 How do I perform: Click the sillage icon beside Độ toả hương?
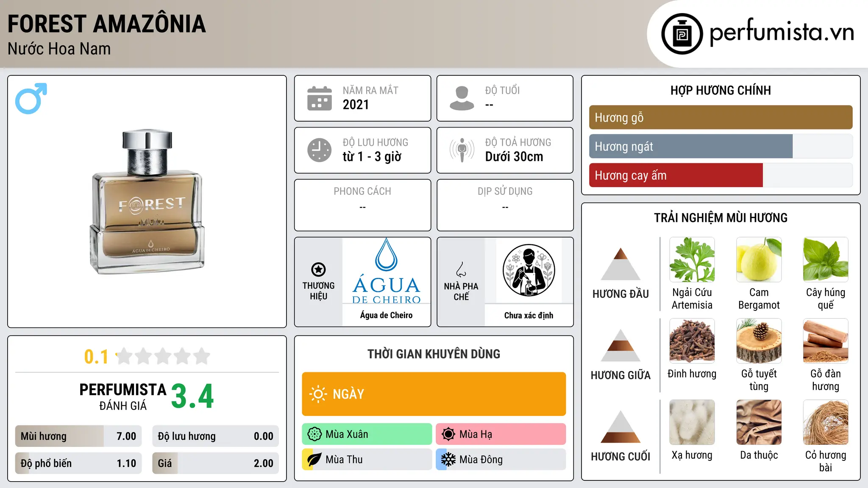click(x=462, y=150)
